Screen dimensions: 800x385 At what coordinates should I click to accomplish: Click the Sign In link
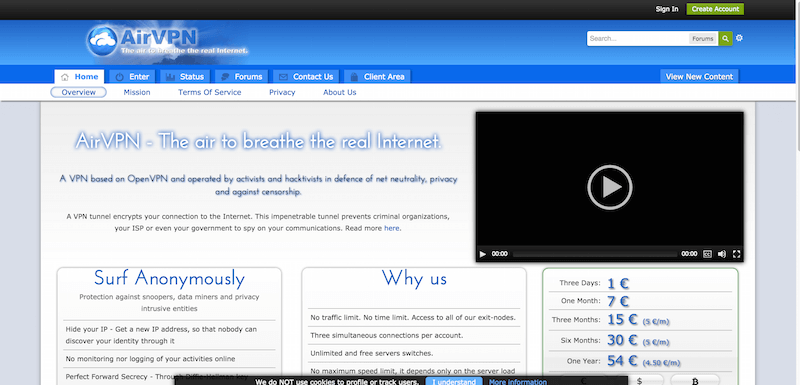[667, 9]
